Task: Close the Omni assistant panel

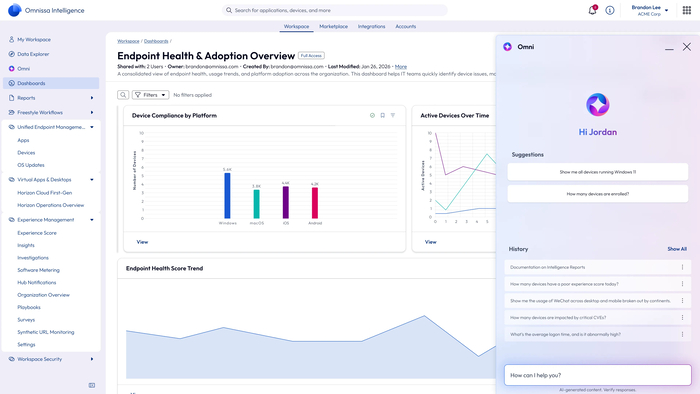Action: point(687,47)
